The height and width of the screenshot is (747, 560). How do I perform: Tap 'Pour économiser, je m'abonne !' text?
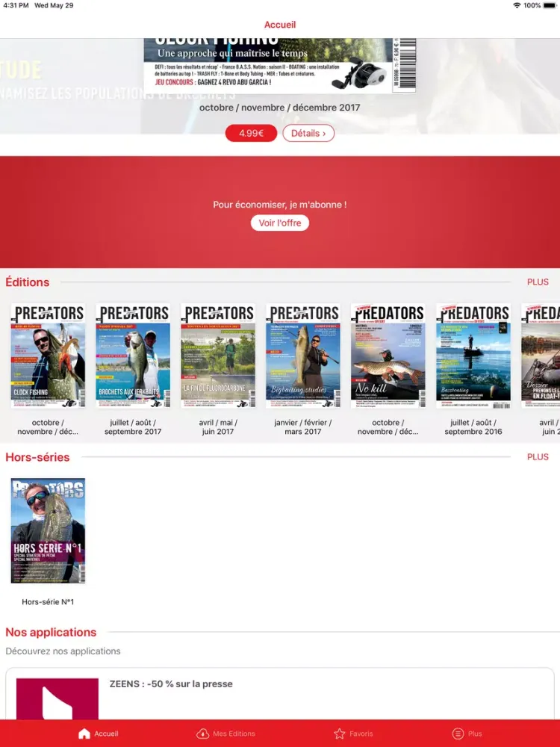coord(280,205)
